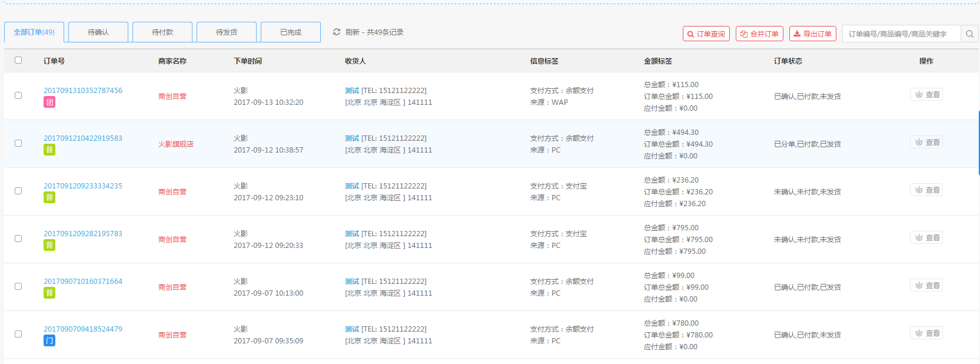This screenshot has height=364, width=980.
Task: Focus the 订单编号/商品编号/商品关键字 search field
Action: [x=902, y=34]
